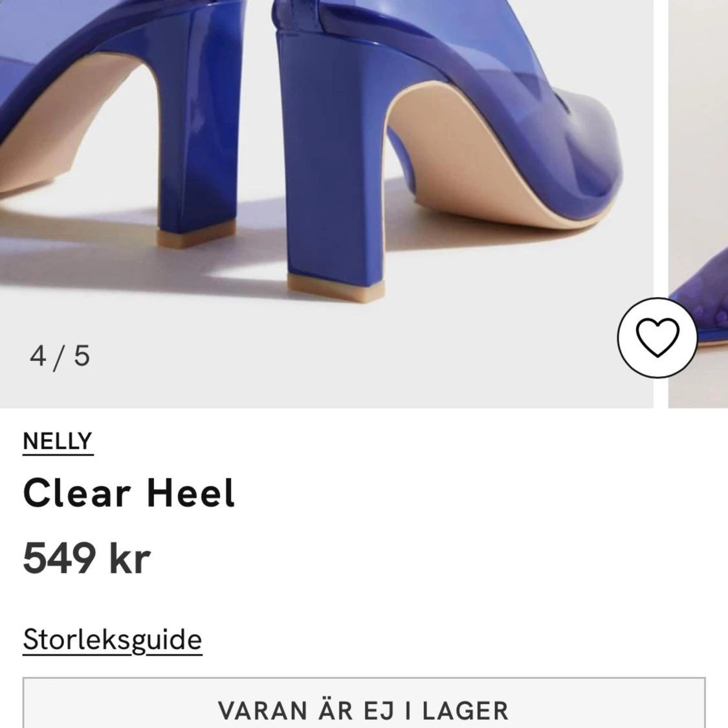The width and height of the screenshot is (728, 728).
Task: Click the VARAN ÄR EJ I LAGER button
Action: click(364, 703)
